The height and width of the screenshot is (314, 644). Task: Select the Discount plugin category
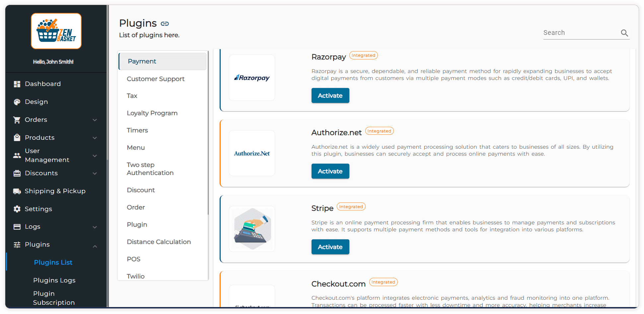coord(141,190)
